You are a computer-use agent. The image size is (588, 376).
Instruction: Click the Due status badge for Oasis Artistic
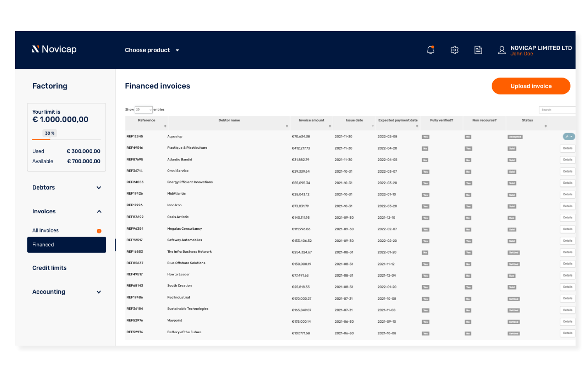(512, 218)
